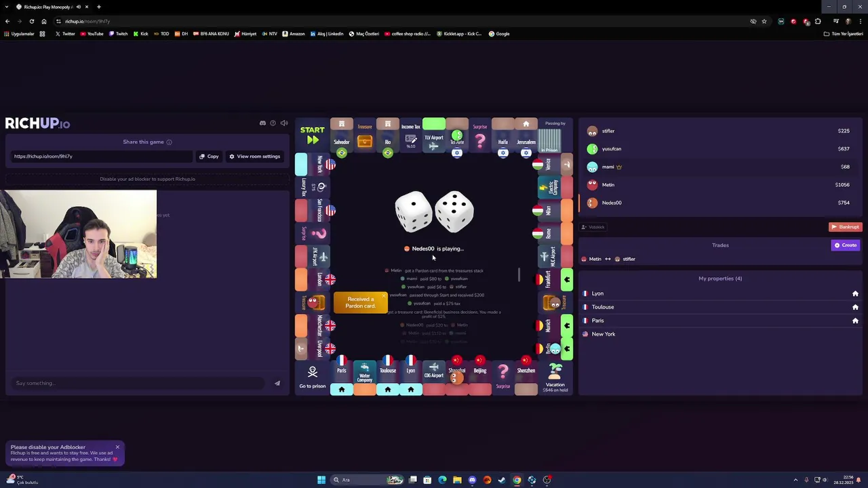Open New York in My properties
Screen dimensions: 868x488
pyautogui.click(x=720, y=334)
